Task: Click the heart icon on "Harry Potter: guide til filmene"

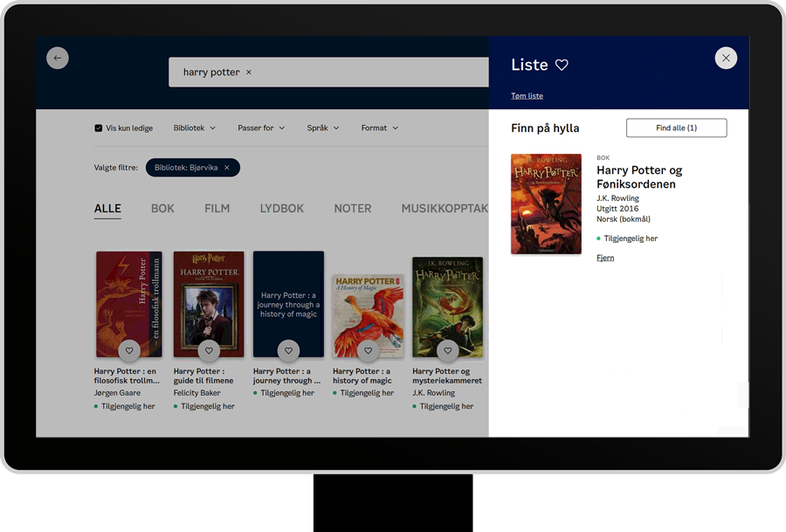Action: [x=208, y=350]
